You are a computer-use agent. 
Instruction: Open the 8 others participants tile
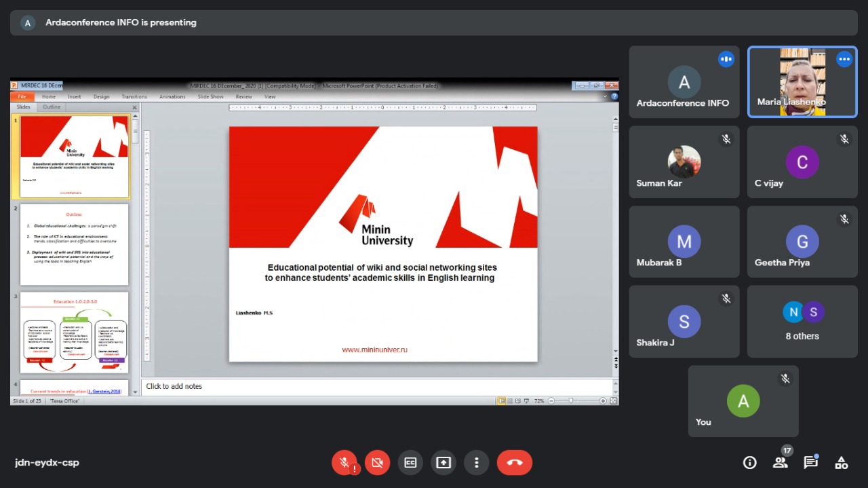pyautogui.click(x=802, y=322)
